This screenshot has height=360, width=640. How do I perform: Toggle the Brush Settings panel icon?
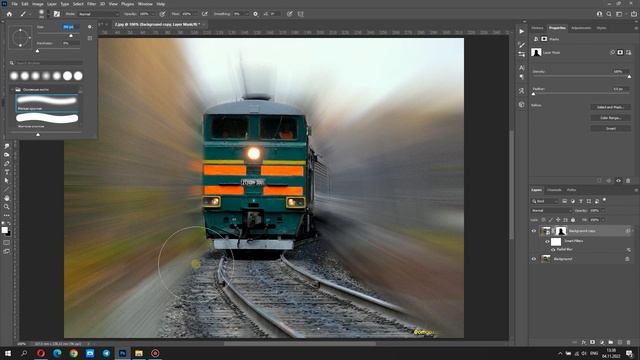(57, 14)
